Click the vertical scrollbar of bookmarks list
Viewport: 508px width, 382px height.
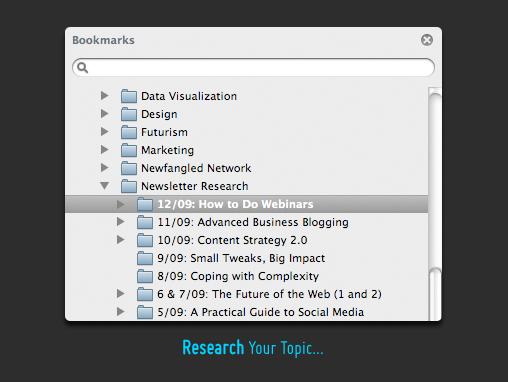[x=435, y=204]
